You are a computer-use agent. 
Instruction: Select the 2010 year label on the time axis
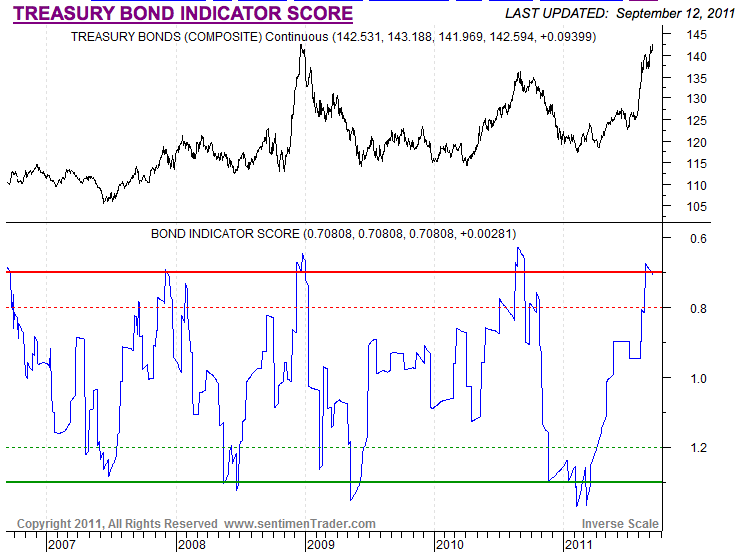(449, 545)
